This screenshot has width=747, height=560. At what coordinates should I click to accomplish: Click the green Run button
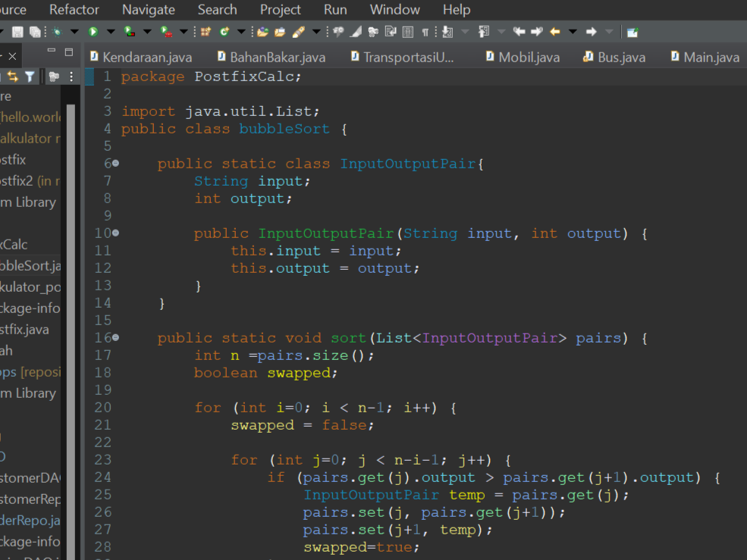tap(93, 32)
